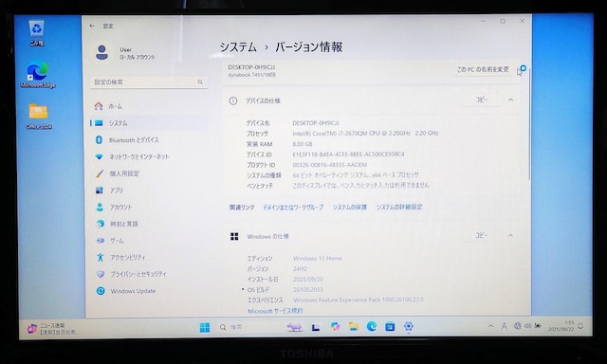Click the アクセシビリティ person icon
The image size is (607, 364).
pos(101,257)
